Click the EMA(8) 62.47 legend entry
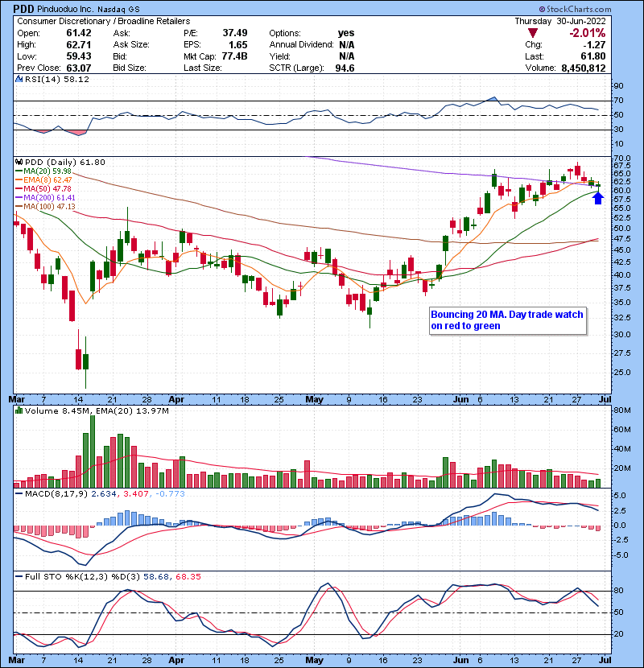 43,180
